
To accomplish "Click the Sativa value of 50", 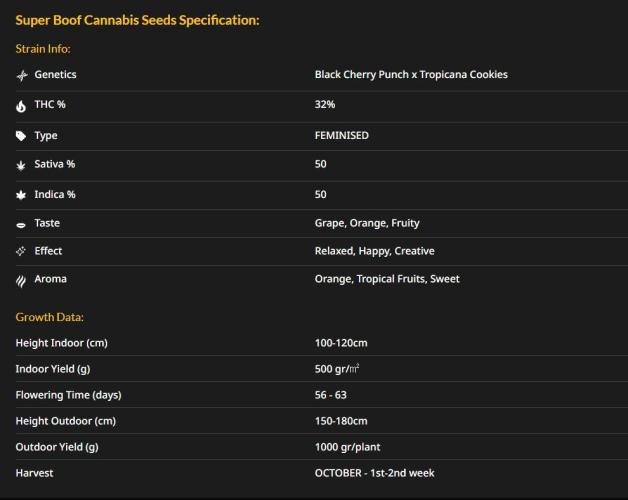I will click(320, 164).
